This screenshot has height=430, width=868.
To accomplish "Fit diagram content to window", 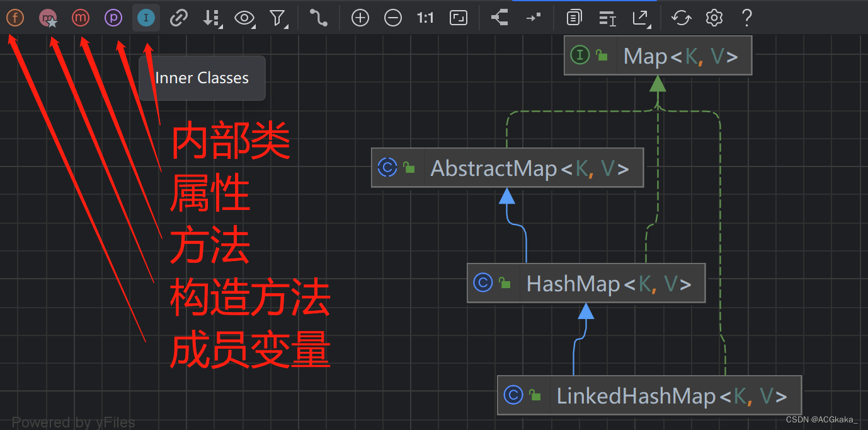I will (x=459, y=18).
